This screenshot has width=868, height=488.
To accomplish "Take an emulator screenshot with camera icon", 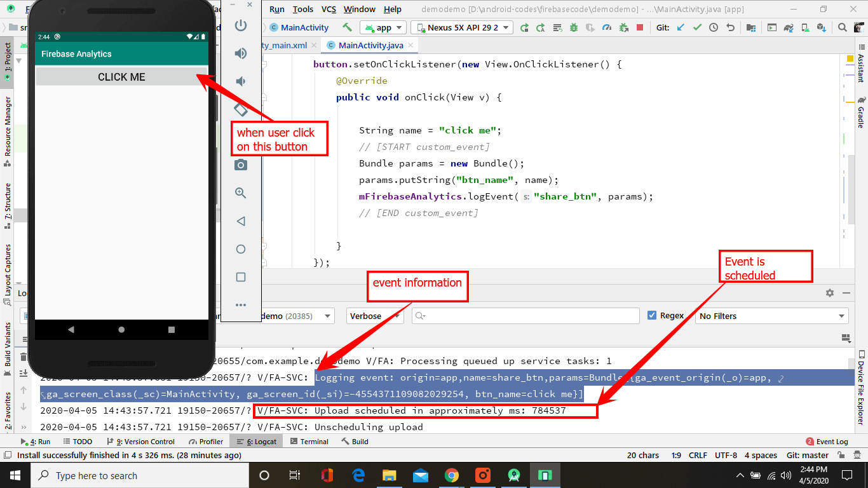I will (241, 165).
